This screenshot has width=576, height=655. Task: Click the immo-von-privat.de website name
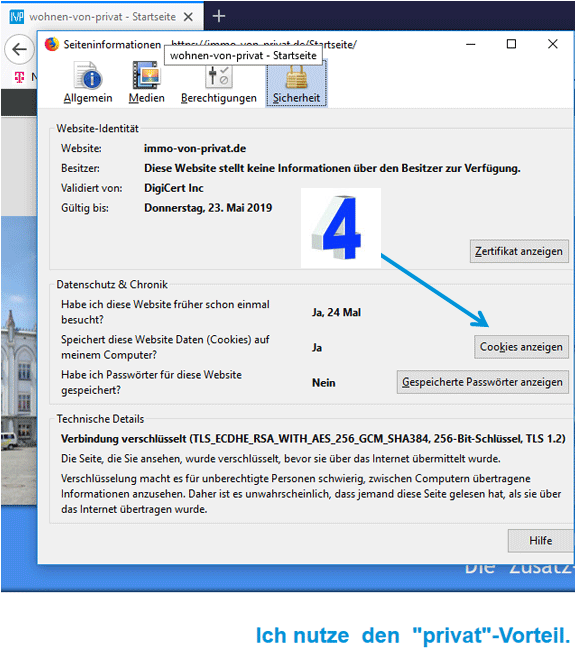pos(195,148)
